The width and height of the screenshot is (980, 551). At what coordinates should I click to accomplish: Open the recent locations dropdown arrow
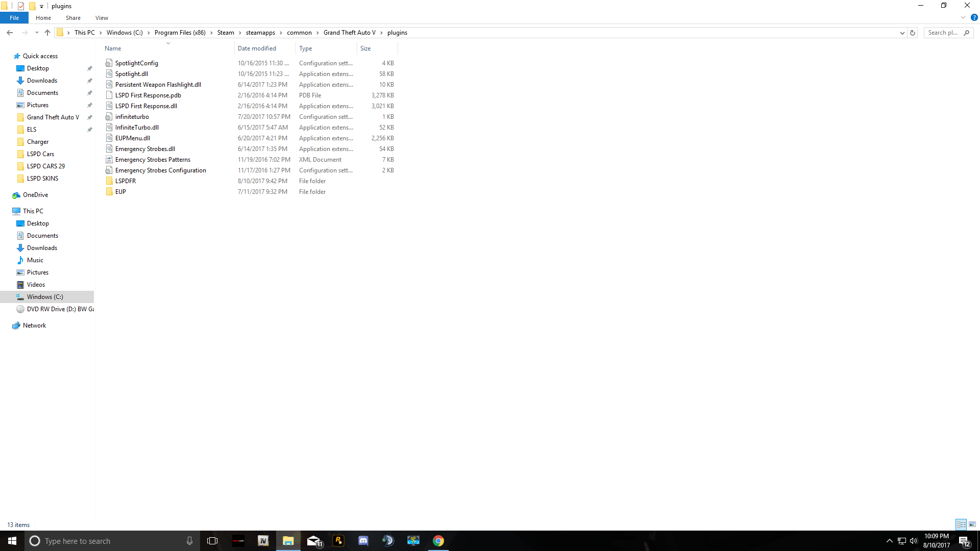(37, 33)
